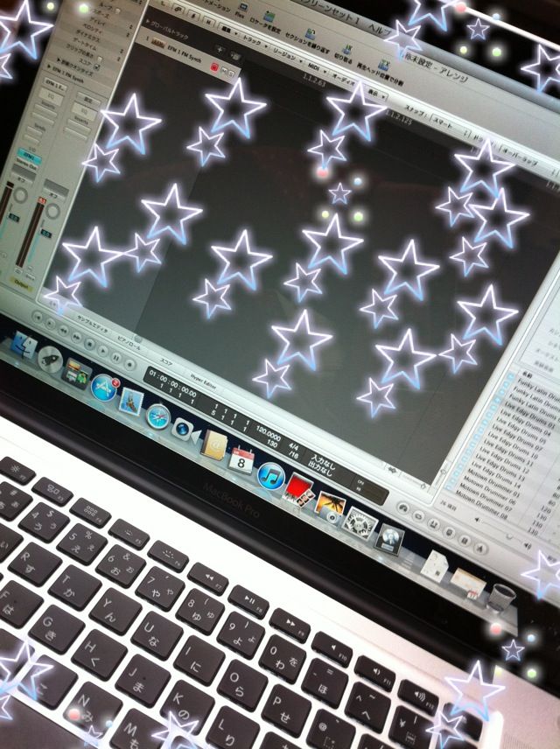Click the ロケータを設定 toolbar icon
Screen dimensions: 560x749
269,17
